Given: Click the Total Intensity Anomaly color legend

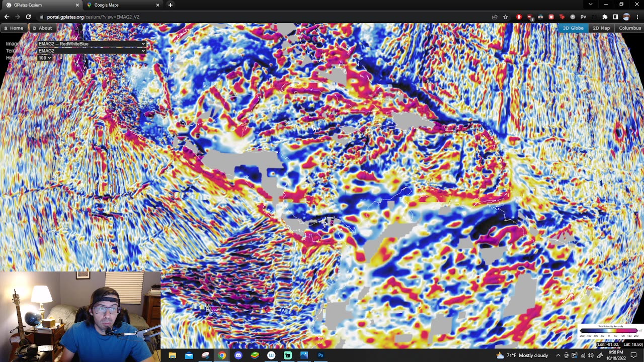Looking at the screenshot, I should click(610, 331).
